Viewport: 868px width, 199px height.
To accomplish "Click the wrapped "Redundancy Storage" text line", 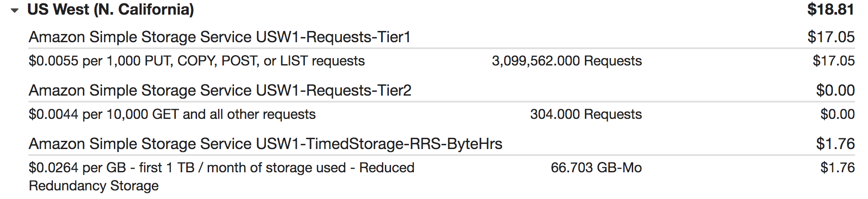I will click(94, 186).
